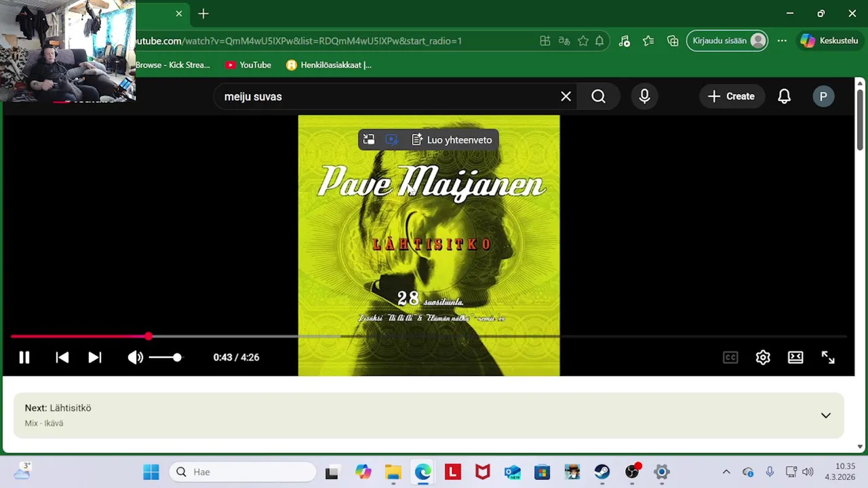Click the Kirjaudu sisään sign-in button

[728, 41]
